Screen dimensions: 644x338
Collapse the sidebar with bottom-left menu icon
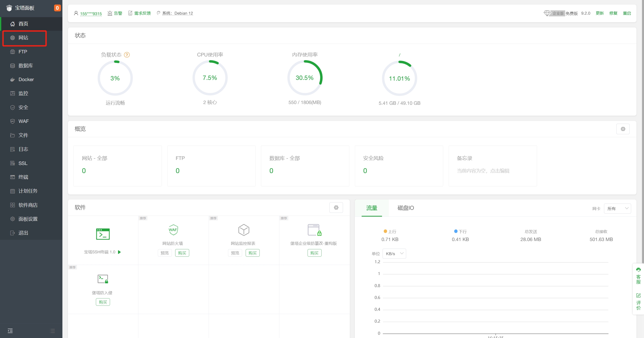pyautogui.click(x=10, y=331)
